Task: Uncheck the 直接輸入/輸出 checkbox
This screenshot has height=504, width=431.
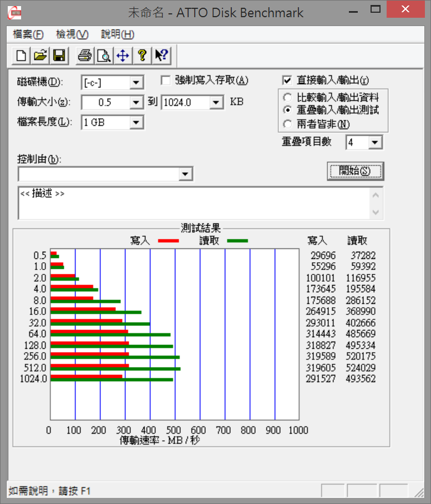Action: click(x=287, y=80)
